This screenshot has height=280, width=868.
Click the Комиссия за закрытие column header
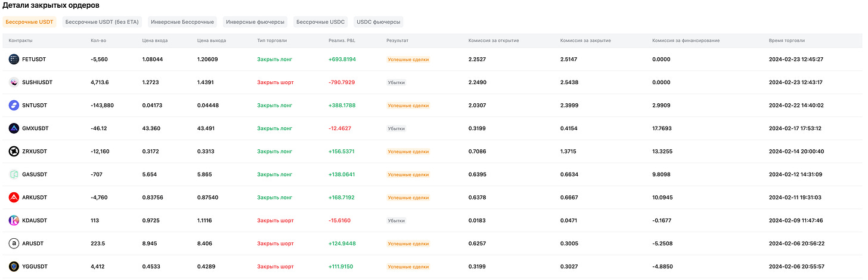[585, 41]
